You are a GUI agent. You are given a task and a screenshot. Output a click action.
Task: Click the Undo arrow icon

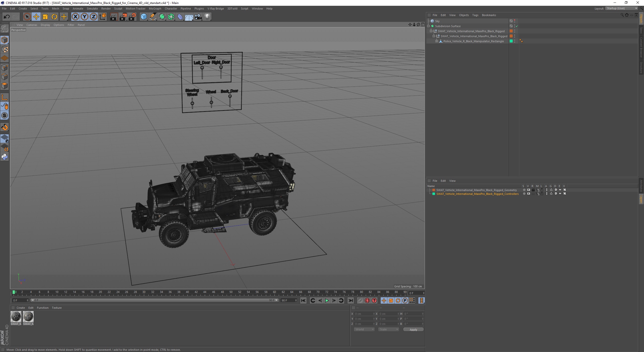[x=7, y=17]
